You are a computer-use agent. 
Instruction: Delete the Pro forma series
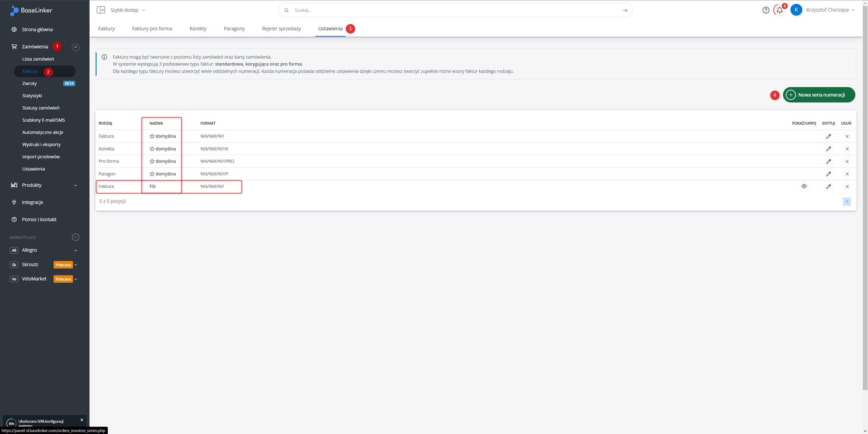pyautogui.click(x=847, y=161)
